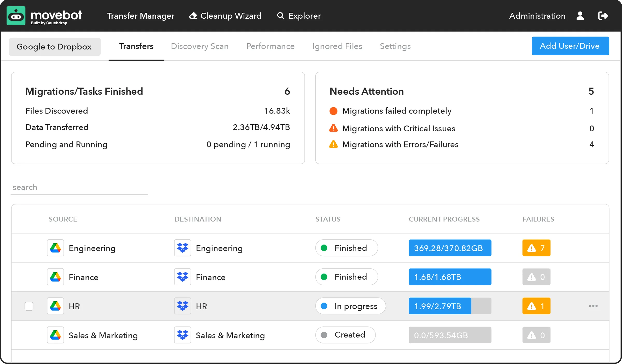Viewport: 622px width, 364px height.
Task: Click the failures warning badge on HR row
Action: point(536,306)
